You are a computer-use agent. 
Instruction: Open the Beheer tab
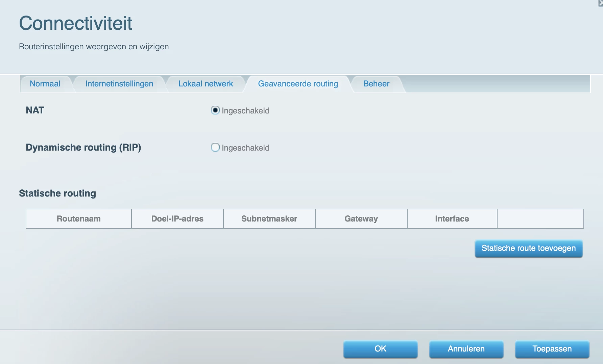click(376, 84)
